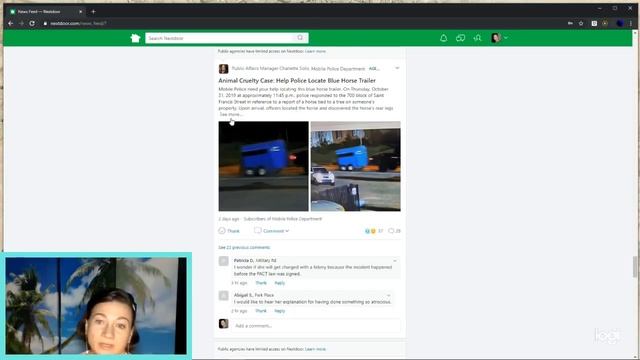This screenshot has height=360, width=640.
Task: Open the bottom Learn more link
Action: 316,349
